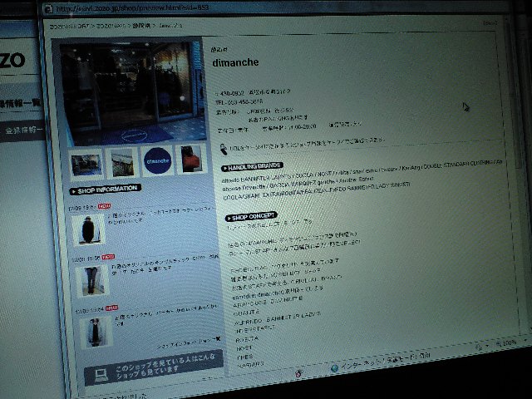Open the shop list link under the news items
Image resolution: width=532 pixels, height=399 pixels.
(x=189, y=343)
